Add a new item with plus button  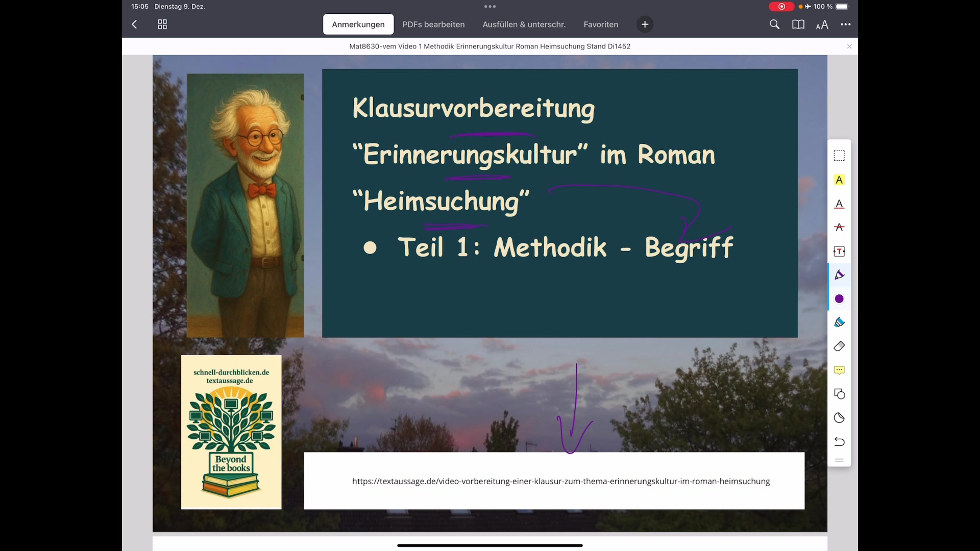coord(645,24)
